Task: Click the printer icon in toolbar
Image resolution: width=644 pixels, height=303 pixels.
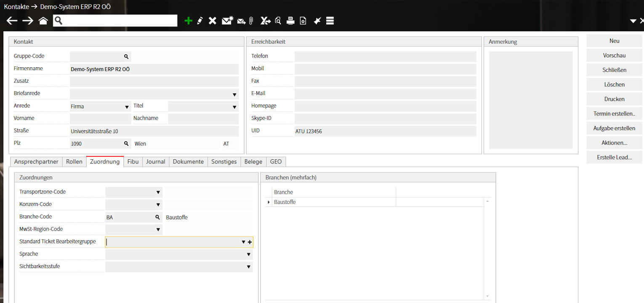Action: click(x=290, y=21)
